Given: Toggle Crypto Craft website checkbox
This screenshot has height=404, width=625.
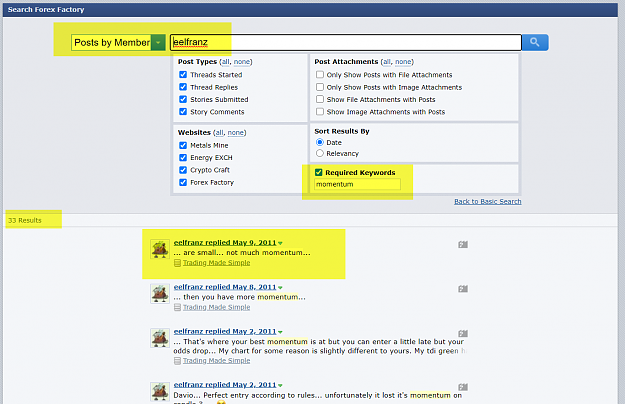Looking at the screenshot, I should (x=183, y=170).
